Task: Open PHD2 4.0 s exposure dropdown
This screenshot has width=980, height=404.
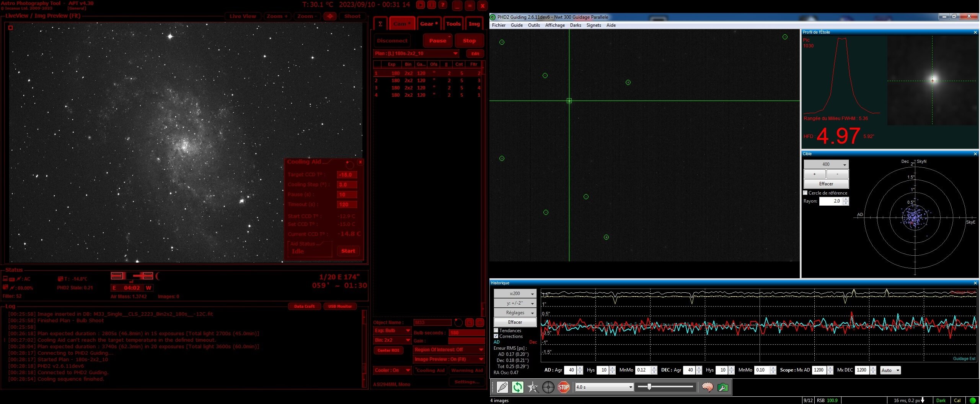Action: [x=604, y=387]
